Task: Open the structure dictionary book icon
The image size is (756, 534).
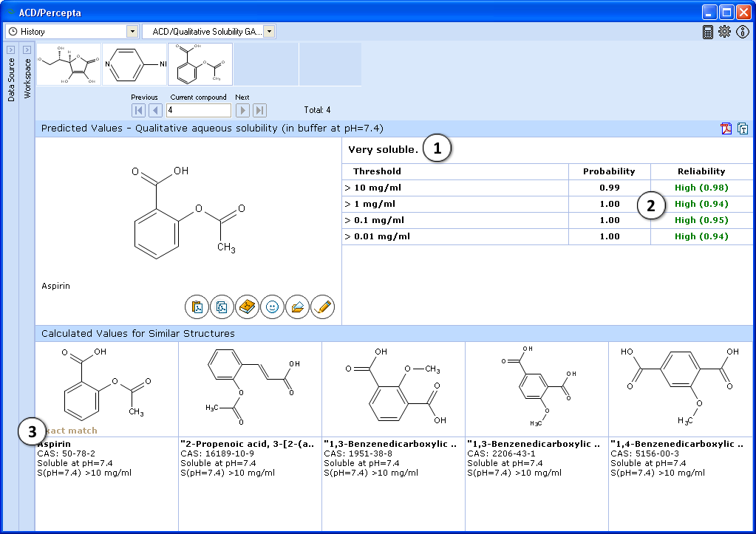Action: [247, 307]
